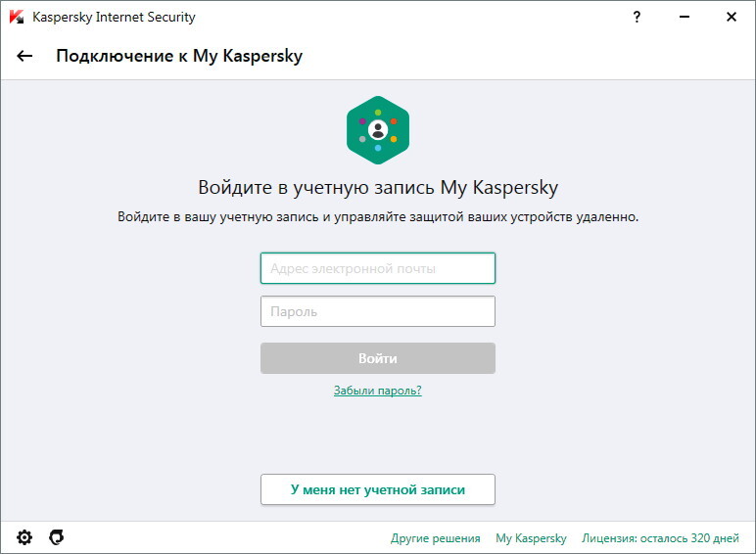
Task: Click the My Kaspersky hexagon account logo
Action: point(378,130)
